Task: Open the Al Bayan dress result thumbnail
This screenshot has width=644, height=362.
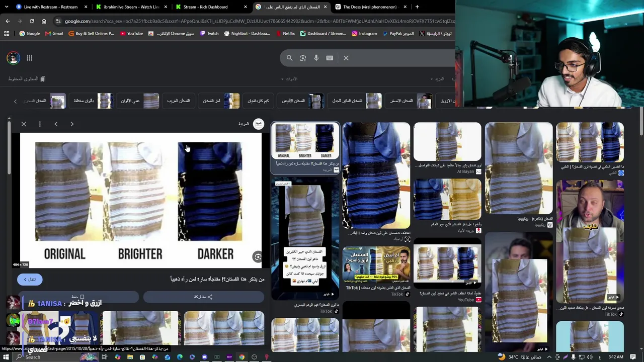Action: coord(447,142)
